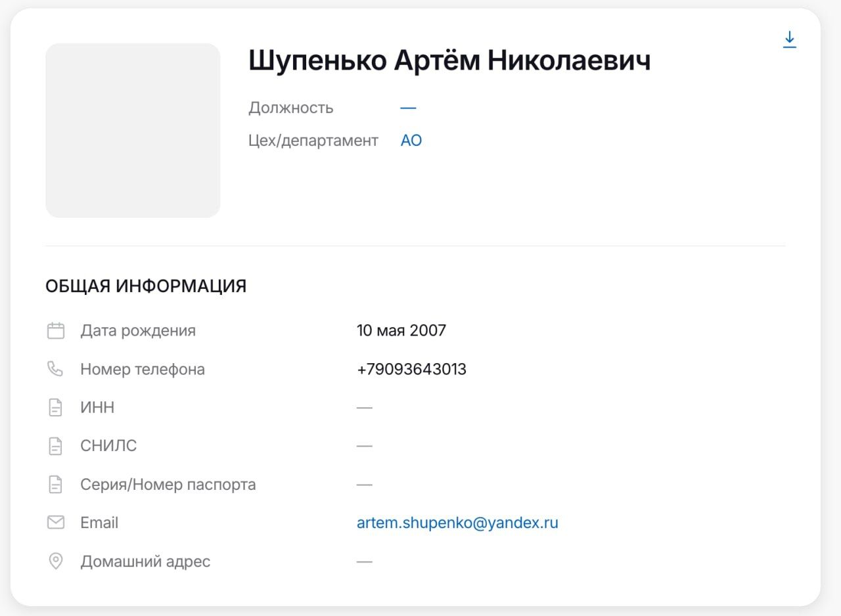Click the download icon in the top corner
The height and width of the screenshot is (616, 841).
(789, 40)
